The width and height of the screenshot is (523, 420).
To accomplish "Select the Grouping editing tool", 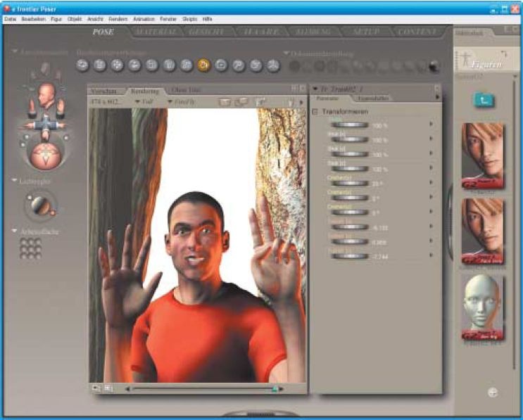I will [x=221, y=65].
